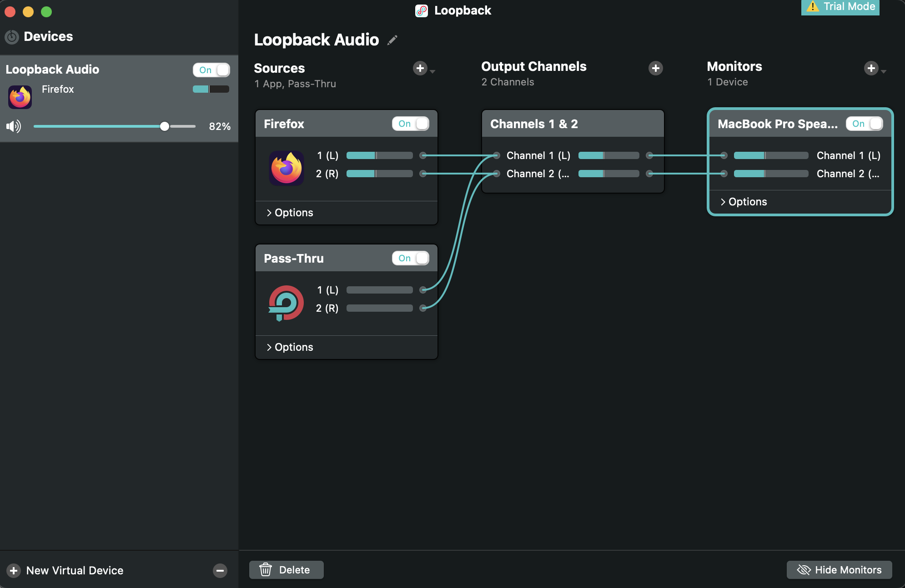Click the Trial Mode banner

point(840,7)
